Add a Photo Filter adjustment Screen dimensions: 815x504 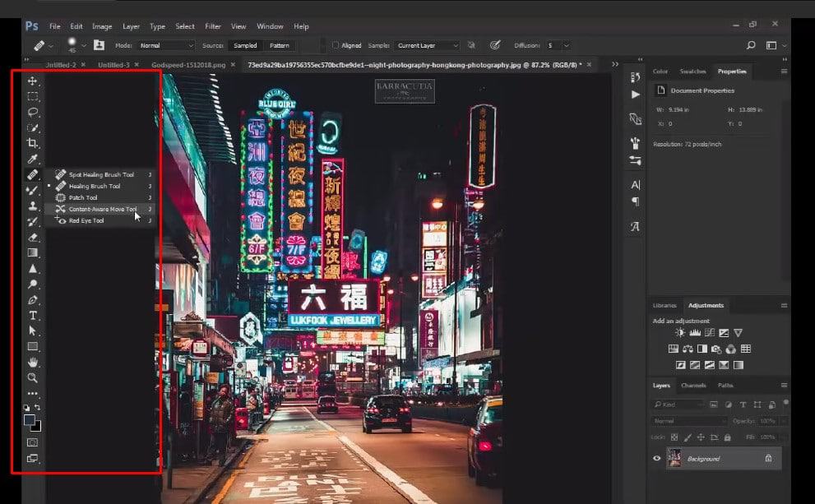(x=716, y=349)
